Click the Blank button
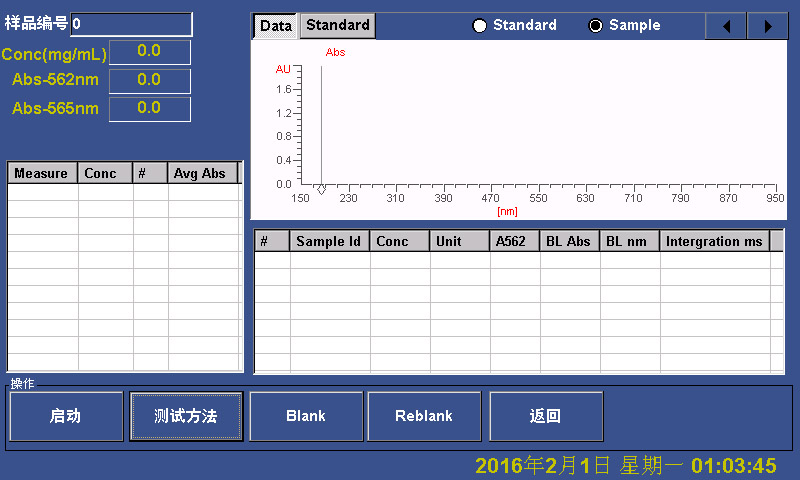Image resolution: width=800 pixels, height=480 pixels. click(x=306, y=416)
